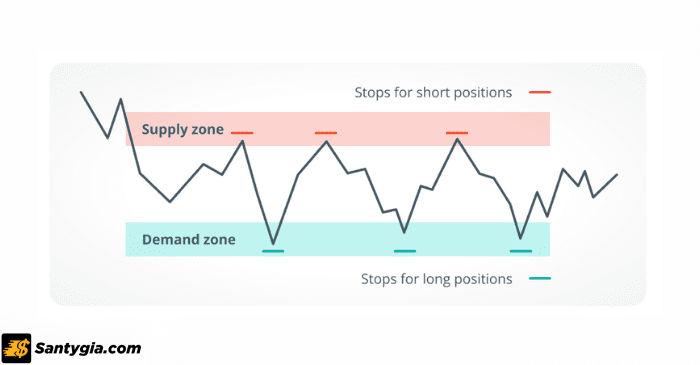
Task: Click the red legend dash for short stops
Action: tap(540, 92)
